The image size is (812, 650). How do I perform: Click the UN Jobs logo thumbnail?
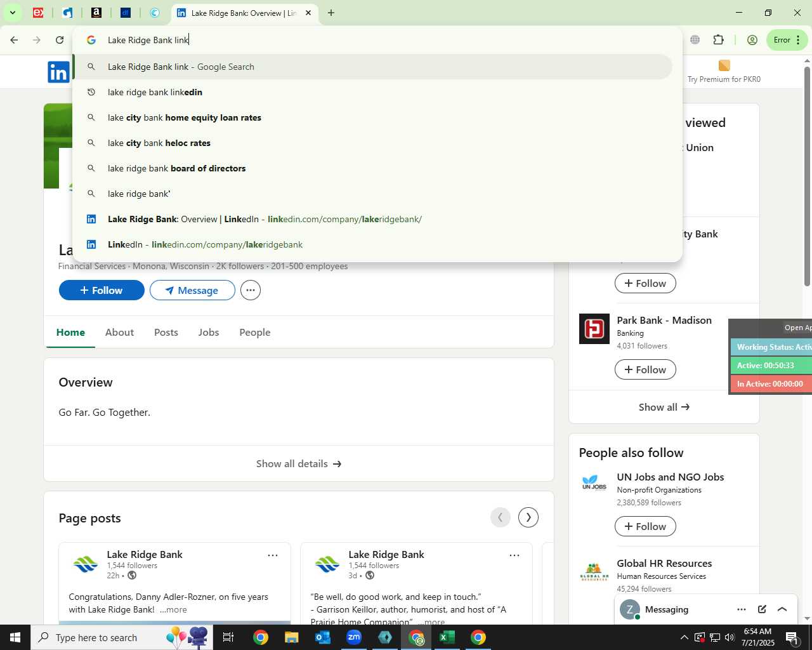[594, 483]
